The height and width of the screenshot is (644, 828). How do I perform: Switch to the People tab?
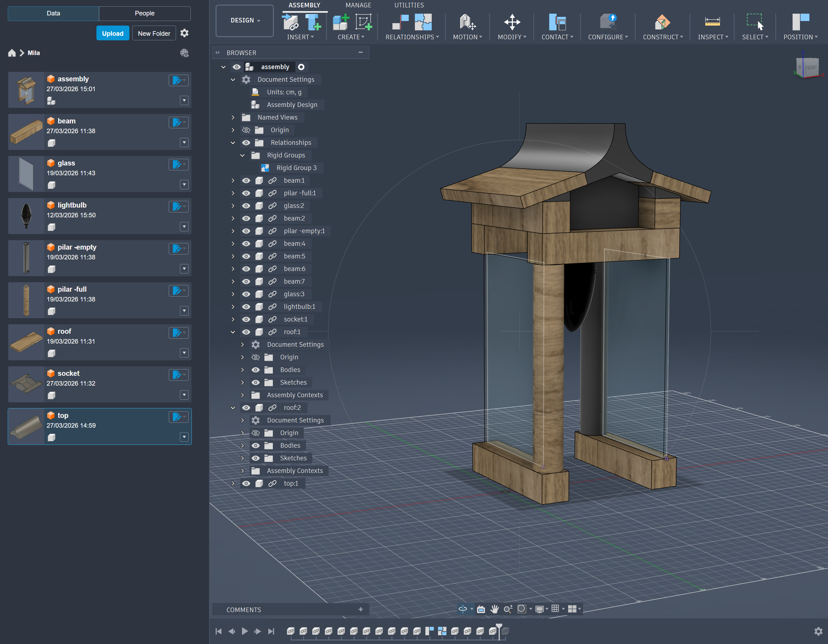144,13
